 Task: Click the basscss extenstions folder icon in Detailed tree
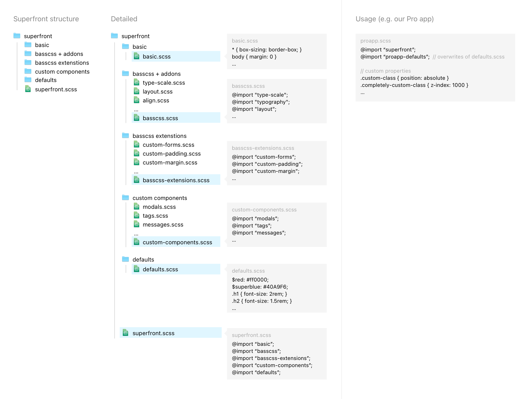click(x=125, y=136)
